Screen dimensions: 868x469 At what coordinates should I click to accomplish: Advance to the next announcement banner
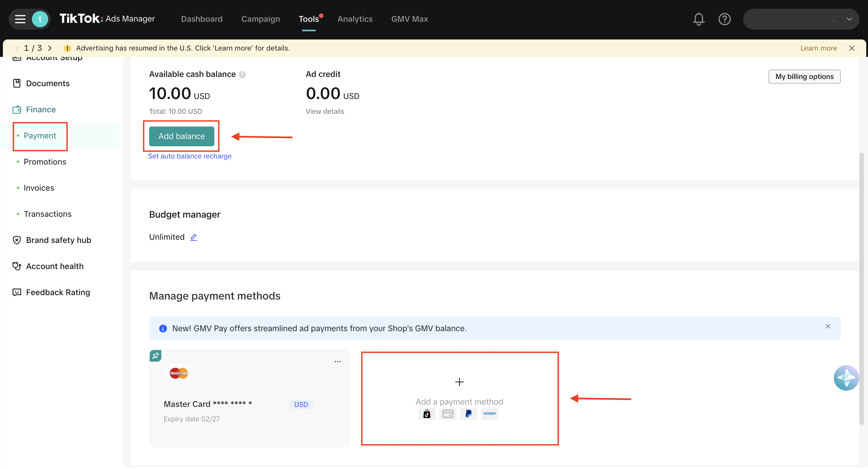(50, 48)
